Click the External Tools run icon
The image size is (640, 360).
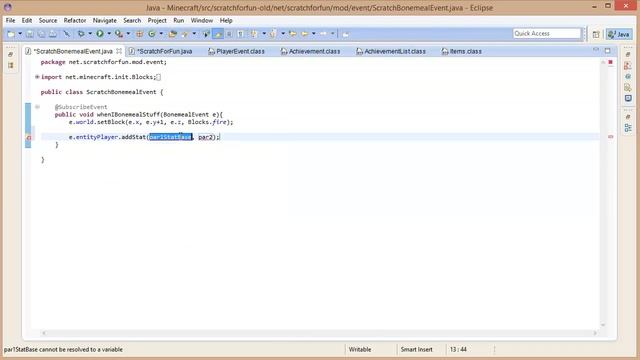pyautogui.click(x=119, y=34)
